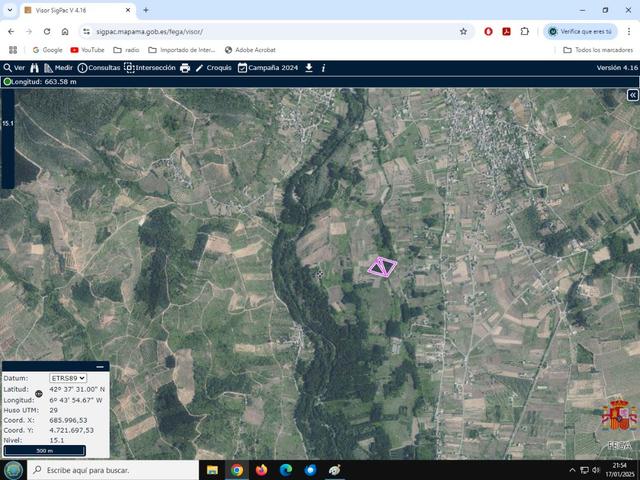Open the Ver search tool
This screenshot has width=640, height=480.
pos(14,67)
